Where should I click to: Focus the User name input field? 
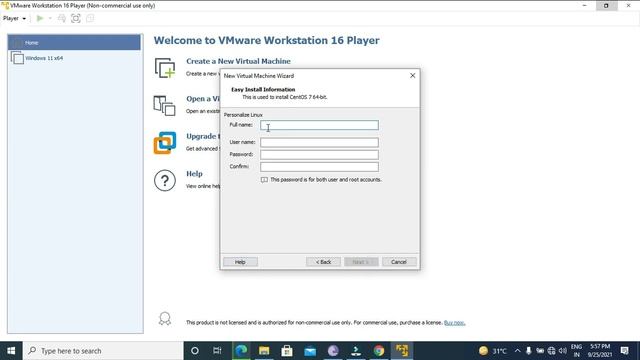319,142
